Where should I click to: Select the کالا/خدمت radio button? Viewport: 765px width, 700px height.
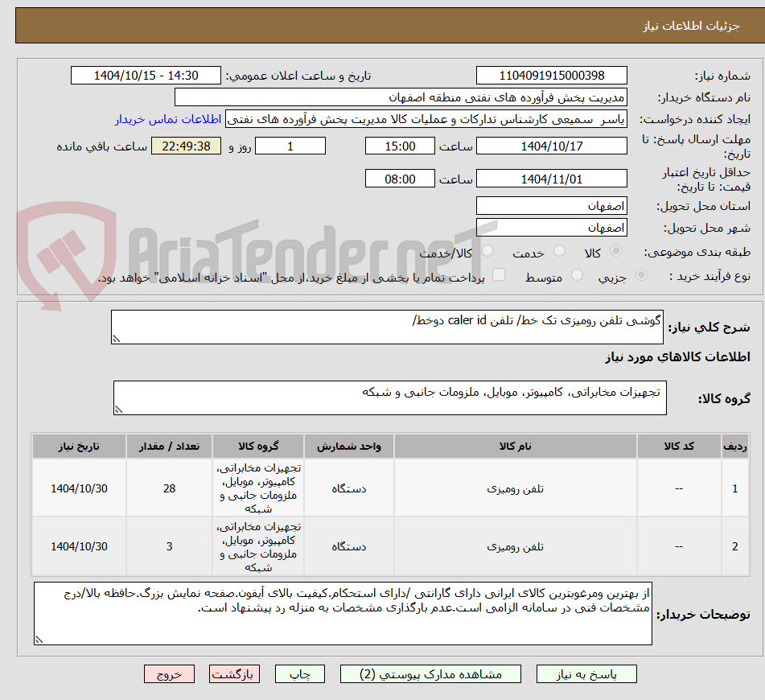(487, 251)
